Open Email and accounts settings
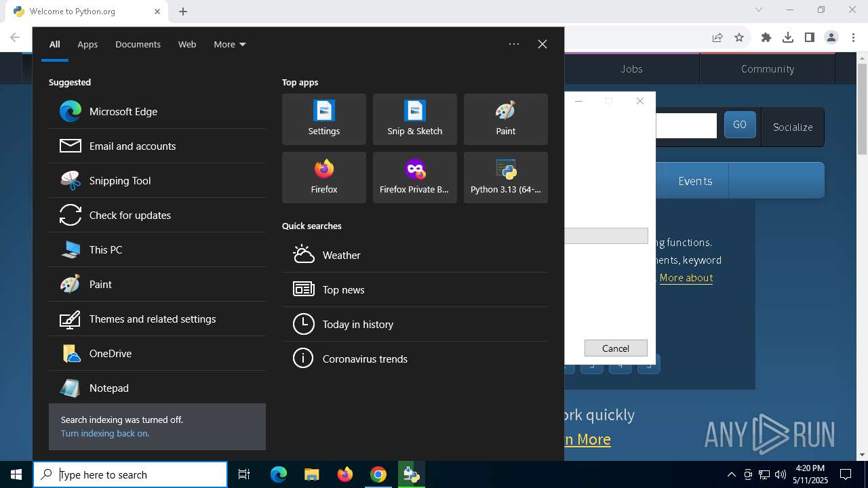868x488 pixels. point(157,146)
